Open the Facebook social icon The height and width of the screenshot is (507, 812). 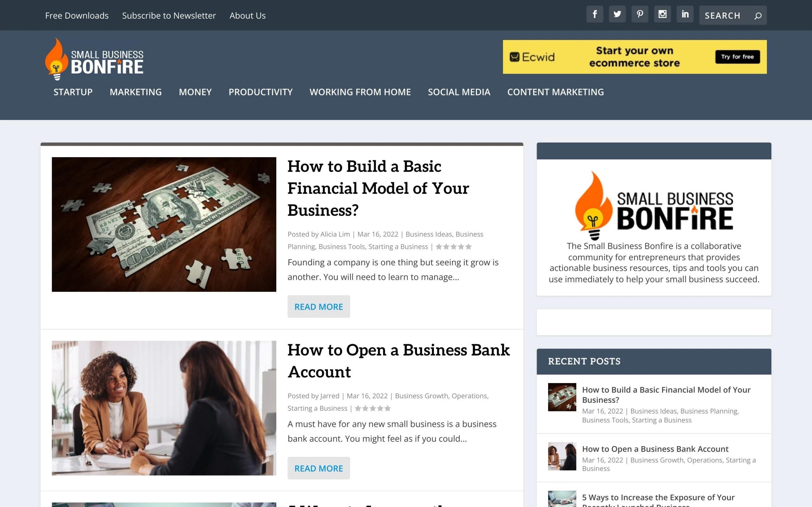coord(595,14)
